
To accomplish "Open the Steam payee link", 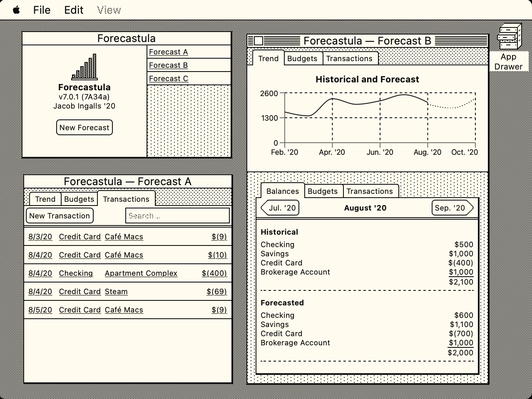I will (x=116, y=292).
